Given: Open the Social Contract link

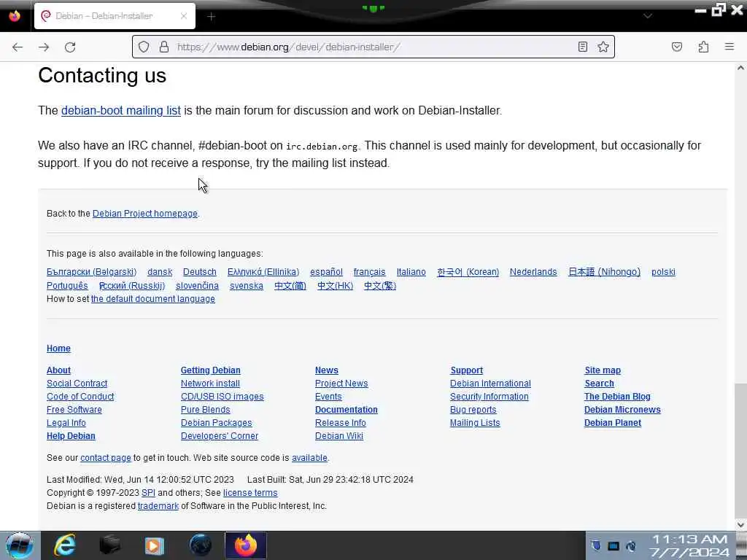Looking at the screenshot, I should [77, 384].
